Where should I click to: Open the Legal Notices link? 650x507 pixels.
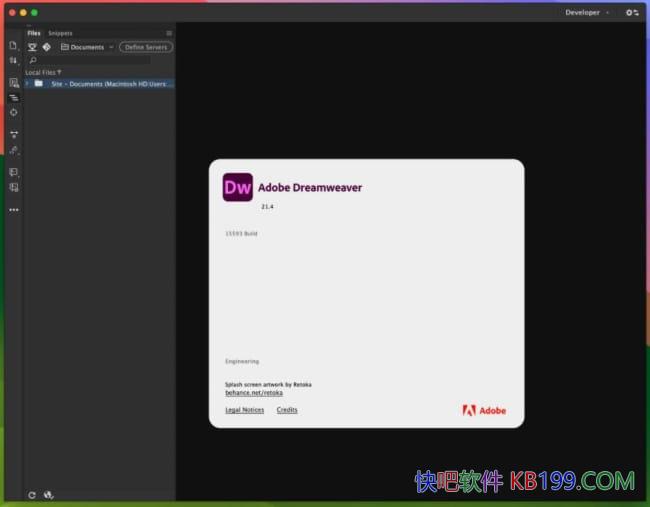[244, 410]
